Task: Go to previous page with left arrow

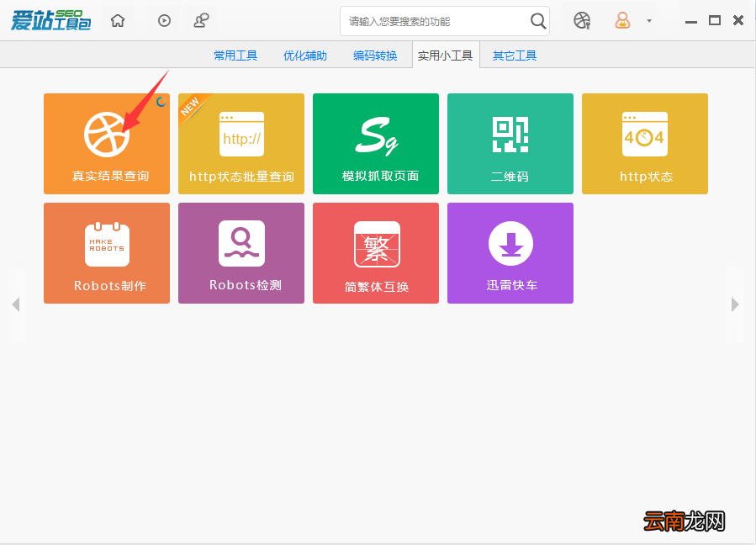Action: [x=16, y=304]
